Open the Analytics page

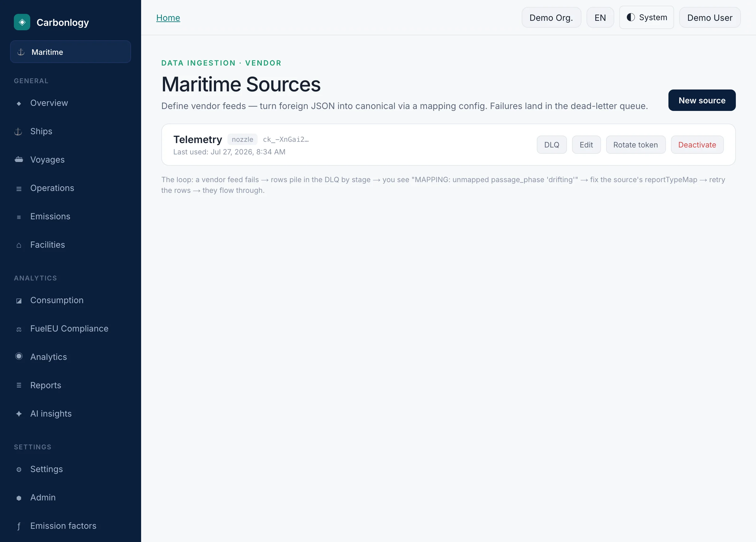70,357
